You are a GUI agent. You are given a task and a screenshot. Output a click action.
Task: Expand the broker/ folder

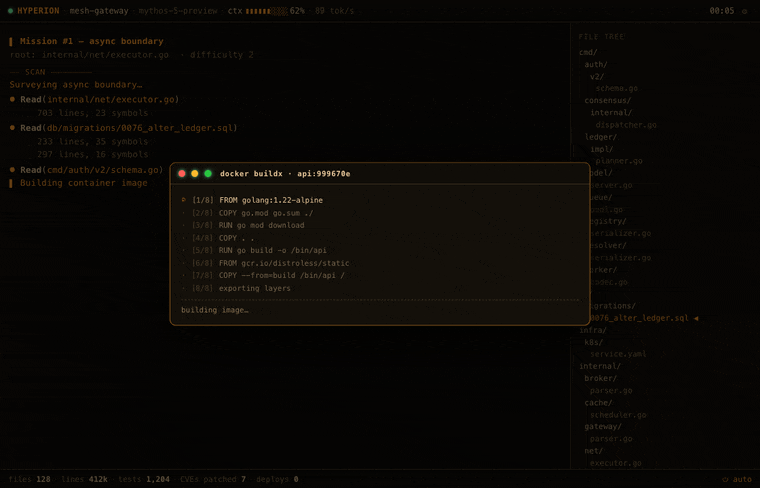pos(601,378)
